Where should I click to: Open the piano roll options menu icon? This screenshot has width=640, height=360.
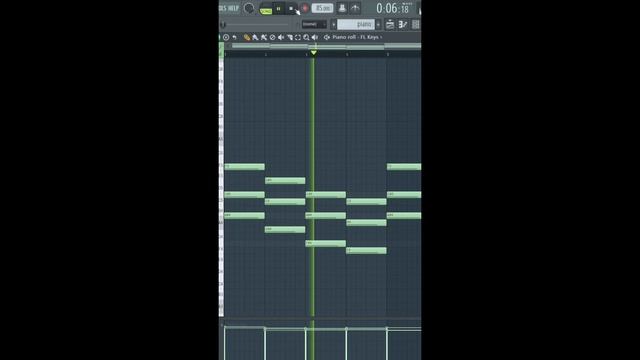click(x=226, y=37)
